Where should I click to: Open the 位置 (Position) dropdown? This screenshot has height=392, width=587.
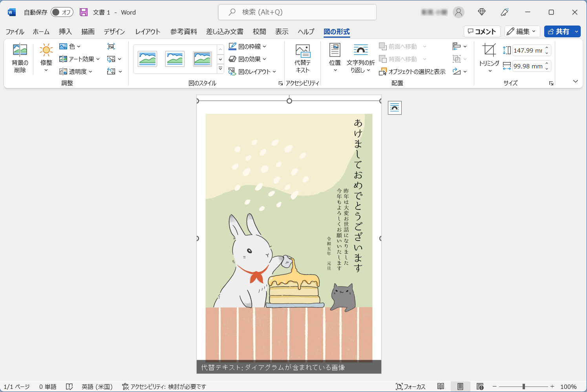point(335,58)
